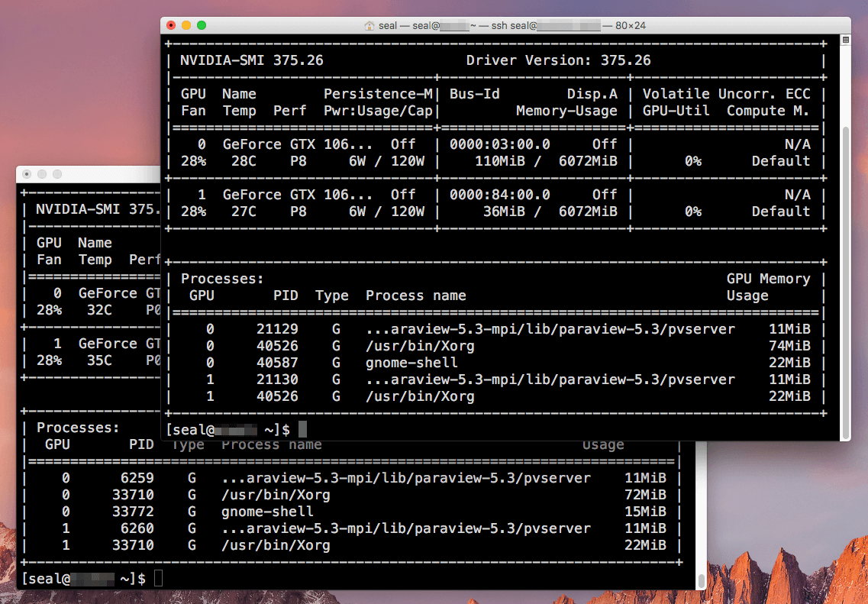868x604 pixels.
Task: Click the cursor at the front terminal prompt
Action: [302, 430]
